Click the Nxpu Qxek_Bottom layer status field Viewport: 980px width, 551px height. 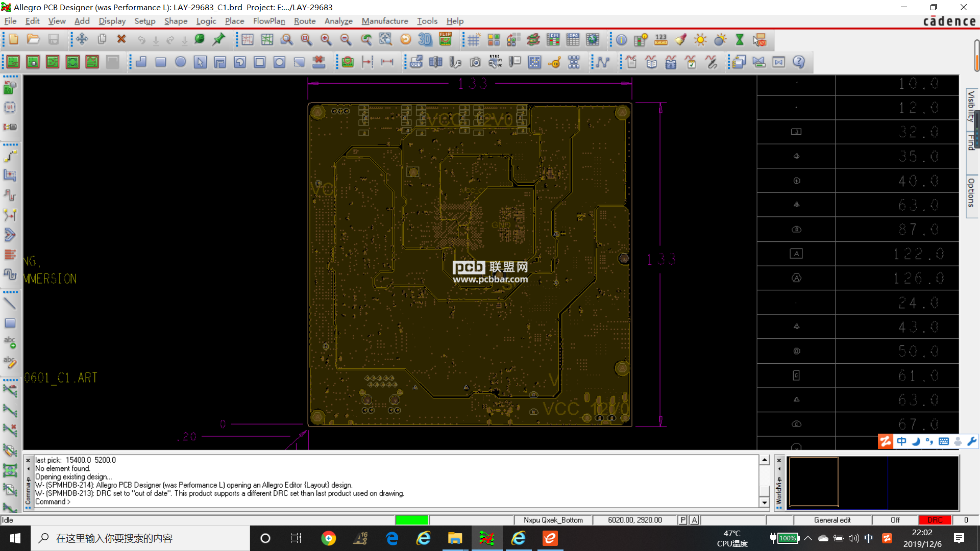tap(553, 520)
